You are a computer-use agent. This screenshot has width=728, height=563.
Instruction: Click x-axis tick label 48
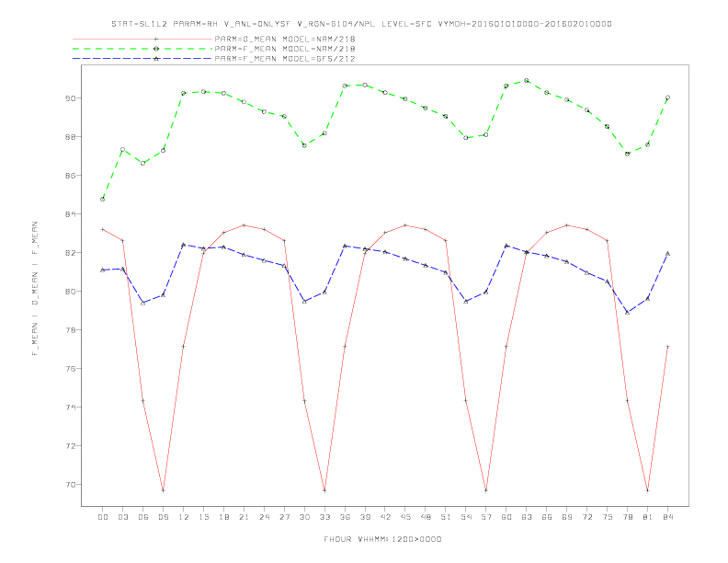click(x=426, y=517)
